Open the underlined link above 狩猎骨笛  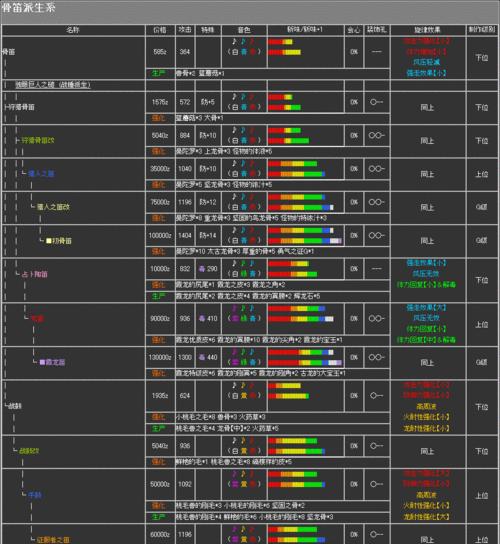point(53,85)
